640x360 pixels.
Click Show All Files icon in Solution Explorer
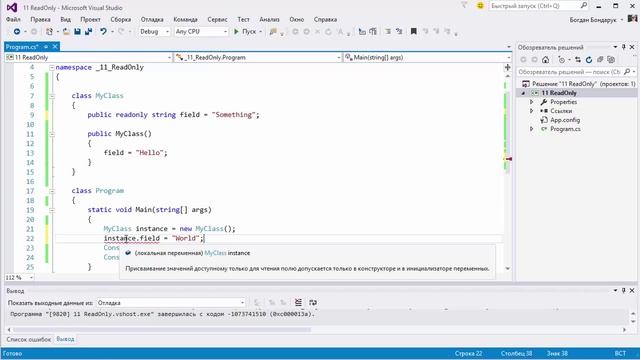[x=611, y=60]
